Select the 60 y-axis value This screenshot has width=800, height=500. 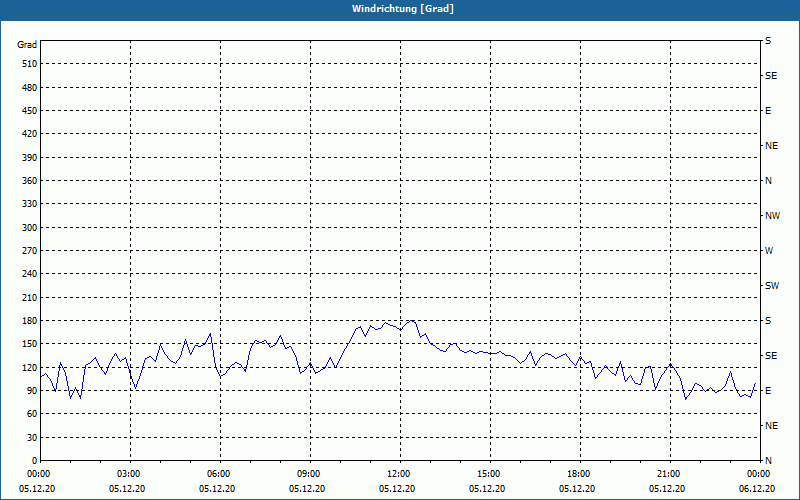point(32,414)
